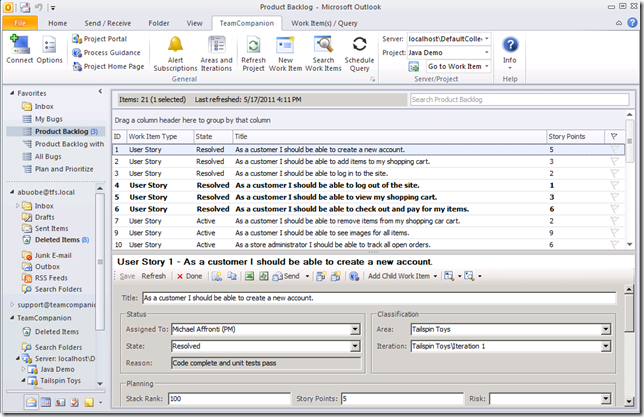Screen dimensions: 644x417
Task: Switch to the Send / Receive tab
Action: [108, 23]
